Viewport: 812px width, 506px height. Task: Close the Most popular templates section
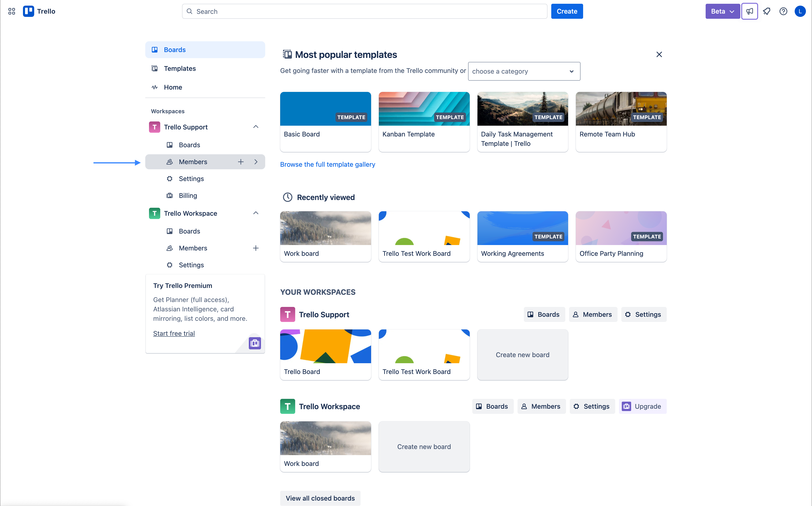click(x=659, y=55)
